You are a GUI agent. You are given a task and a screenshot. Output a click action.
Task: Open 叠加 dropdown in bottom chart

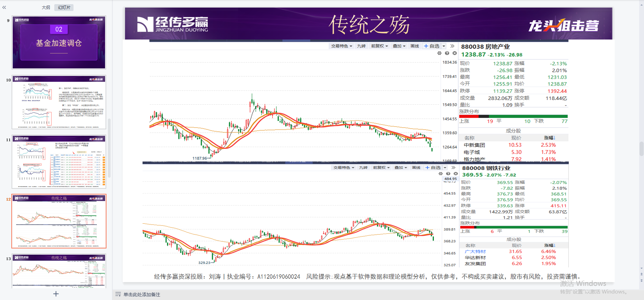click(400, 168)
